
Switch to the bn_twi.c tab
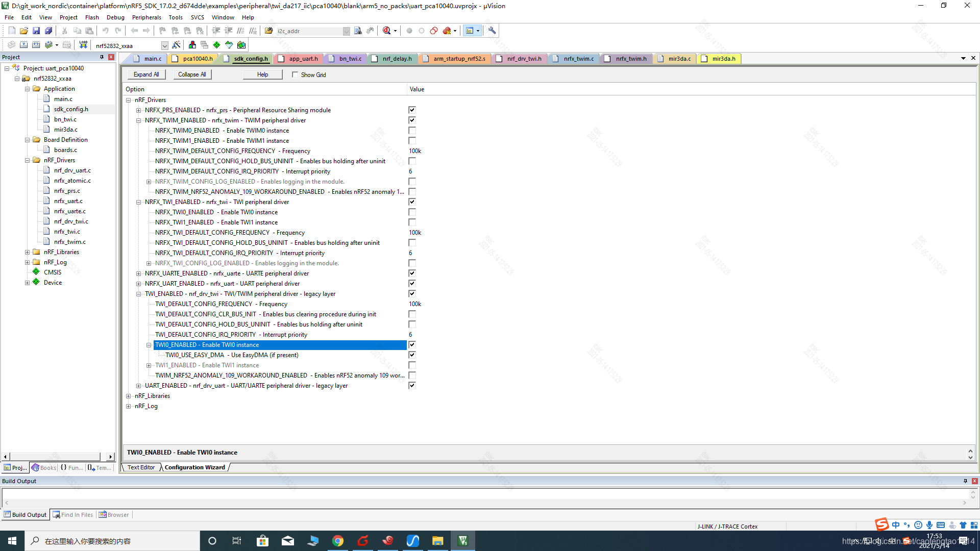(350, 59)
